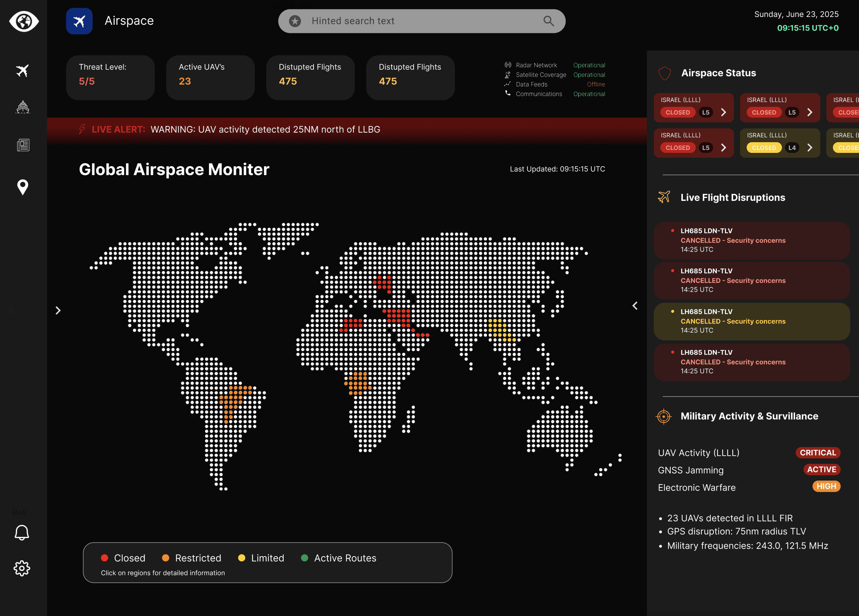The image size is (859, 616).
Task: Open the news feed icon in the sidebar
Action: [23, 145]
